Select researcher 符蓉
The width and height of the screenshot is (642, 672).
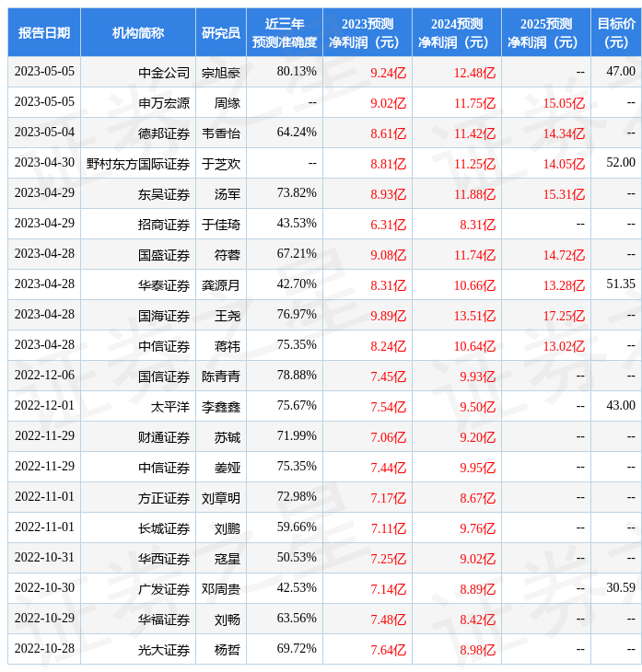tap(228, 255)
